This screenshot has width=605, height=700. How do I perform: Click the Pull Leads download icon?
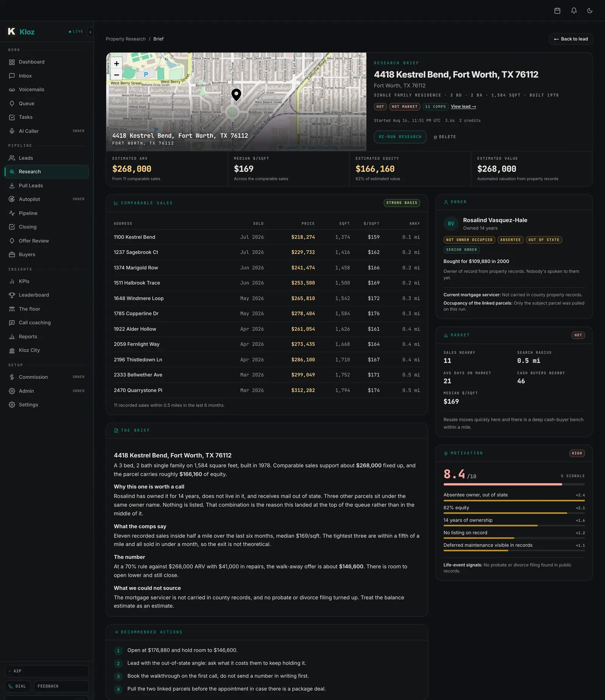coord(12,185)
